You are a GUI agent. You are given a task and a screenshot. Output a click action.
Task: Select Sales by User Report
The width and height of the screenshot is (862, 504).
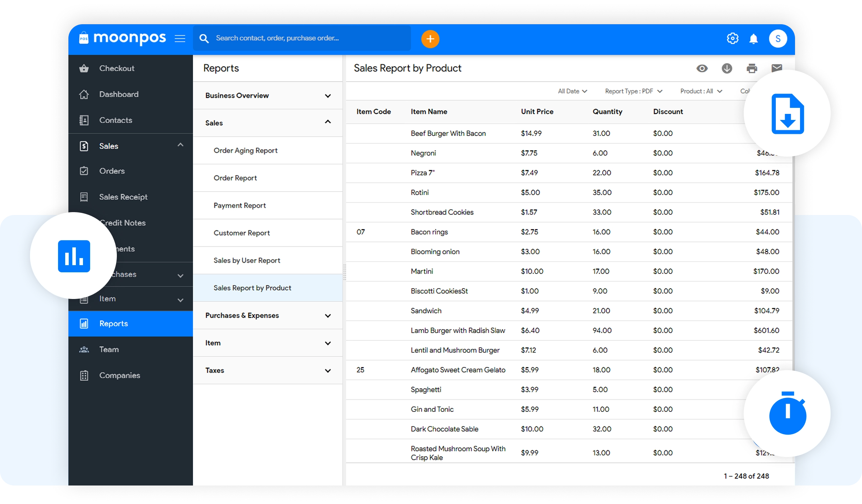pos(246,261)
